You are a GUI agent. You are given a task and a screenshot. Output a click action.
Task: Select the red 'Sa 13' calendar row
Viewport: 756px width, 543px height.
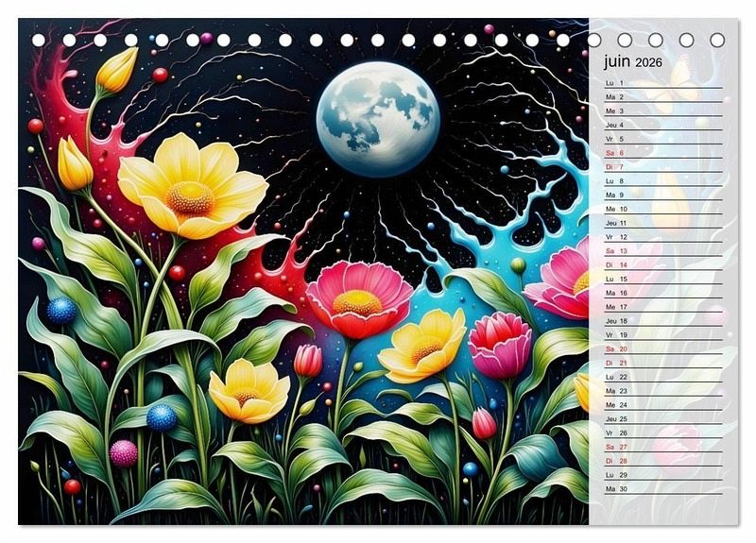(x=664, y=250)
